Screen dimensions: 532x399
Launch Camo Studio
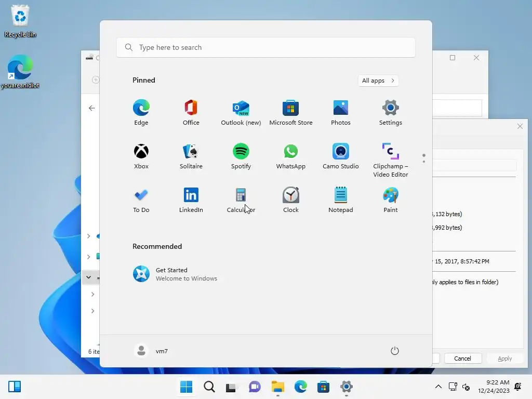[x=341, y=156]
